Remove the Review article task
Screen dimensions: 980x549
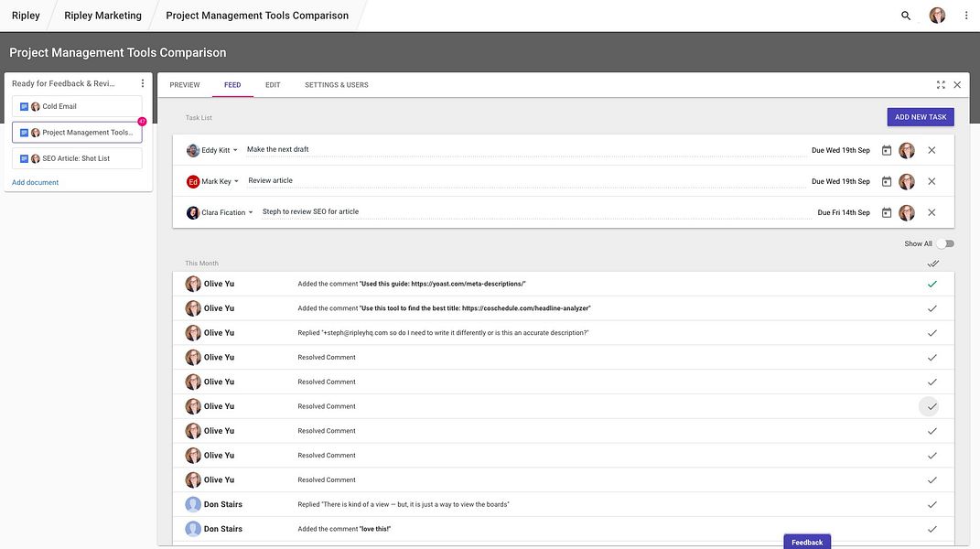click(932, 181)
